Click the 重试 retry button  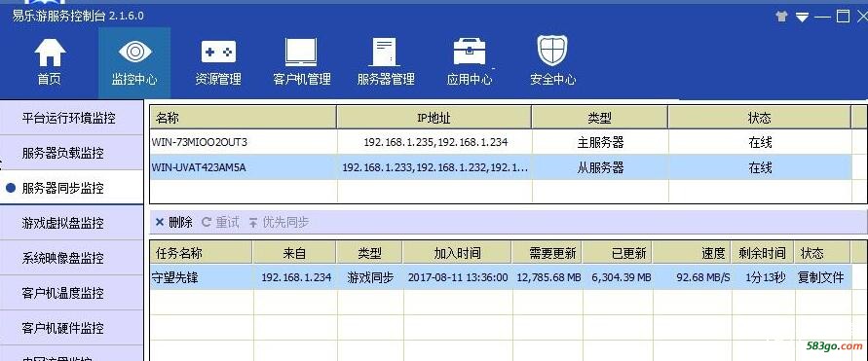220,222
